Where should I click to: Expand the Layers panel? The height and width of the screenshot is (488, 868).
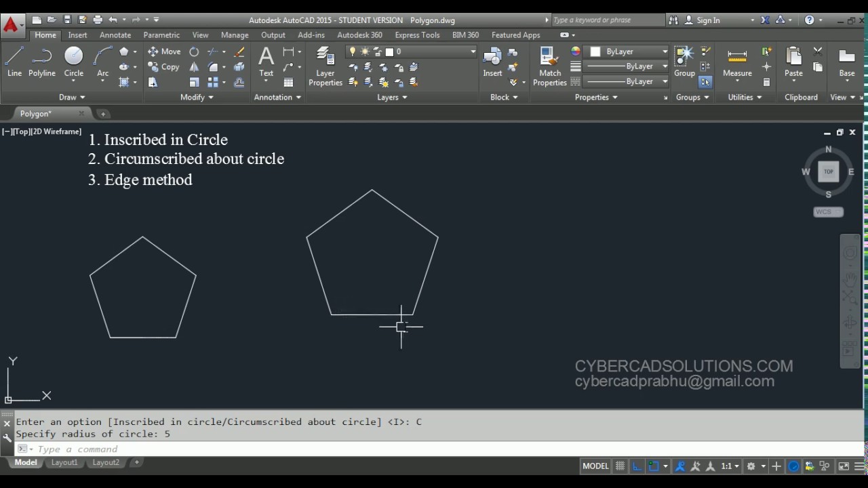click(x=392, y=97)
